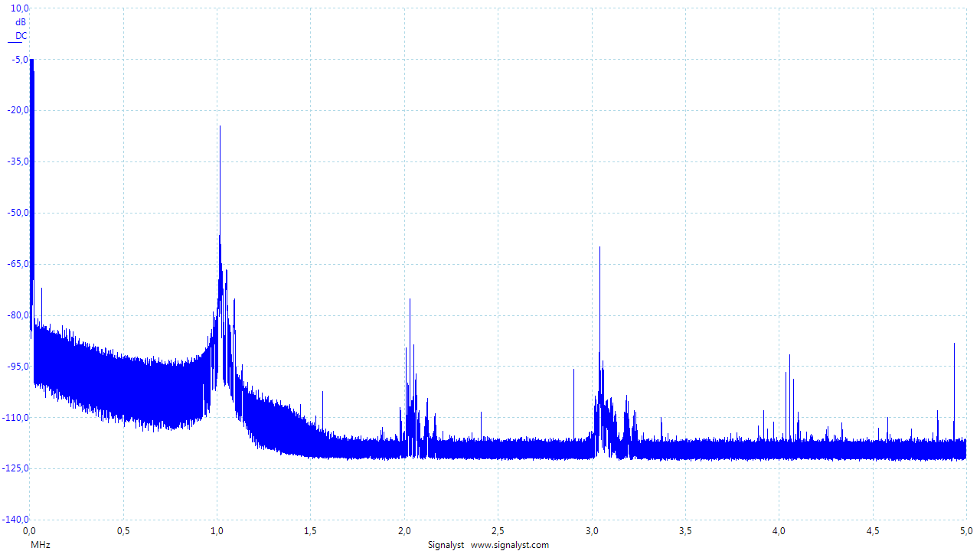Click the 0,0 x-axis label
The height and width of the screenshot is (551, 980).
coord(30,530)
